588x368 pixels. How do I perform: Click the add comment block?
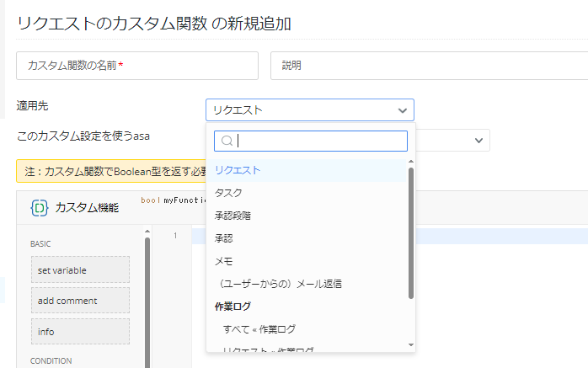point(82,301)
